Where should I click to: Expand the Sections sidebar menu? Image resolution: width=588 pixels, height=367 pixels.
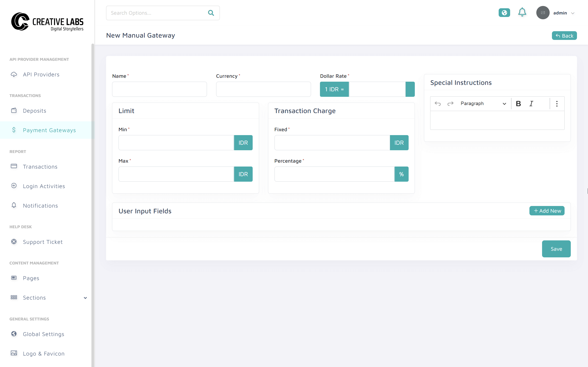click(85, 297)
